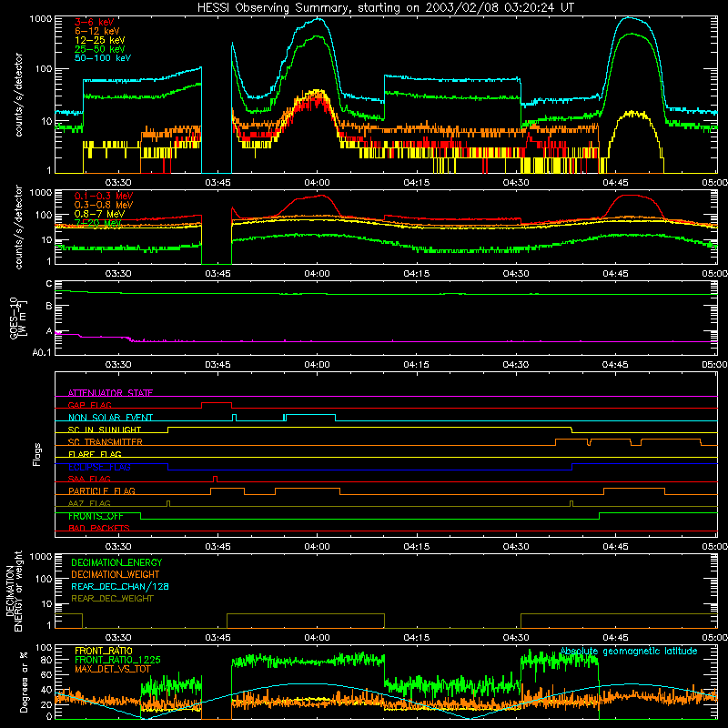Click the B tick label on GOES-10 axis
The height and width of the screenshot is (728, 728).
point(49,306)
